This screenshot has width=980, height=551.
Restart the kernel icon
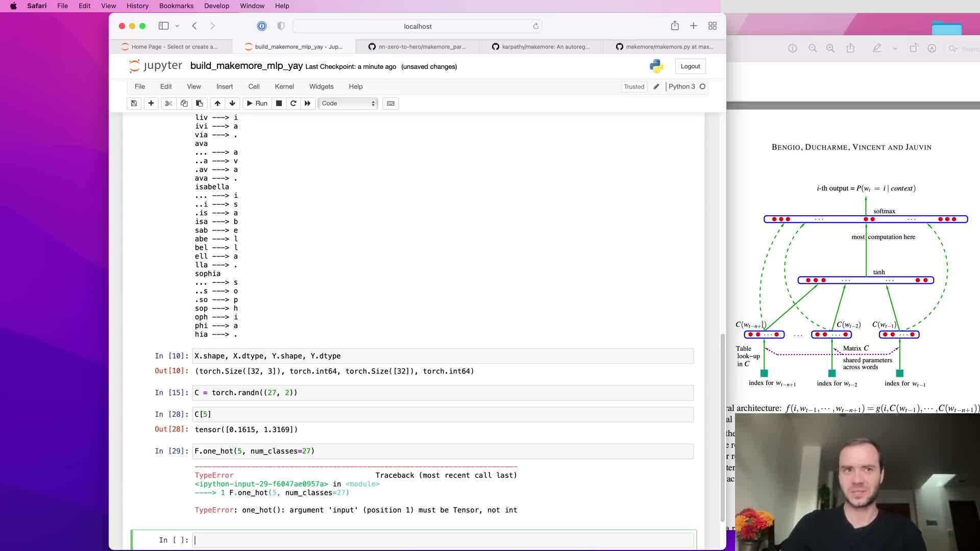pos(293,104)
